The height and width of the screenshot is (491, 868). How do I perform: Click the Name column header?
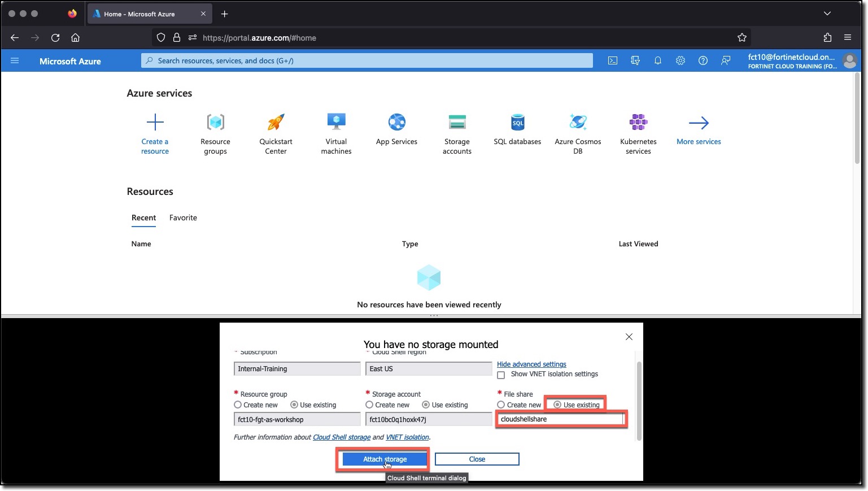coord(141,244)
